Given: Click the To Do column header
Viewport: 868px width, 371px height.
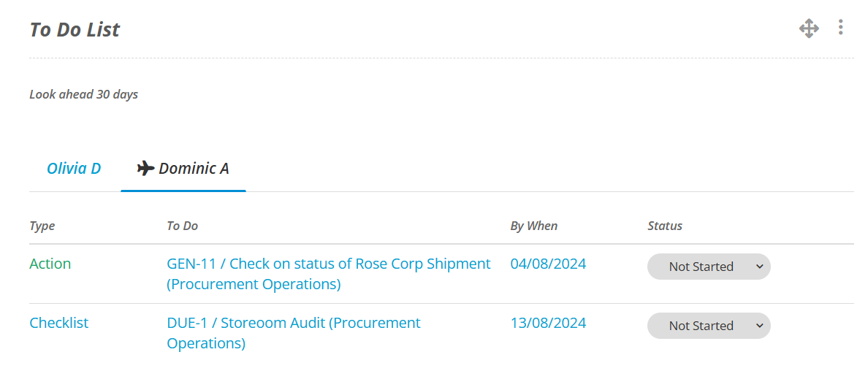Looking at the screenshot, I should tap(182, 226).
